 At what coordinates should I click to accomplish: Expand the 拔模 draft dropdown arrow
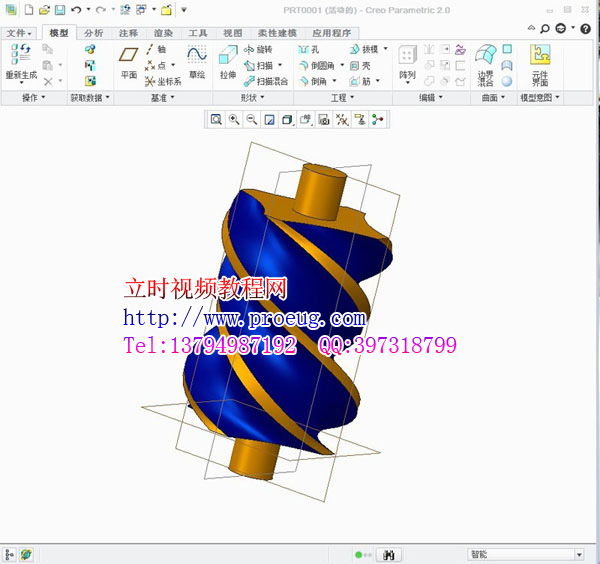tap(385, 49)
